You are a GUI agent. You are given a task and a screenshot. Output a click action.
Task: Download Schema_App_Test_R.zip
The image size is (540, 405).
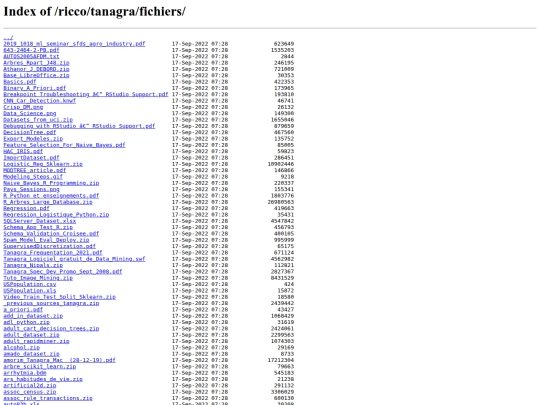click(x=38, y=227)
